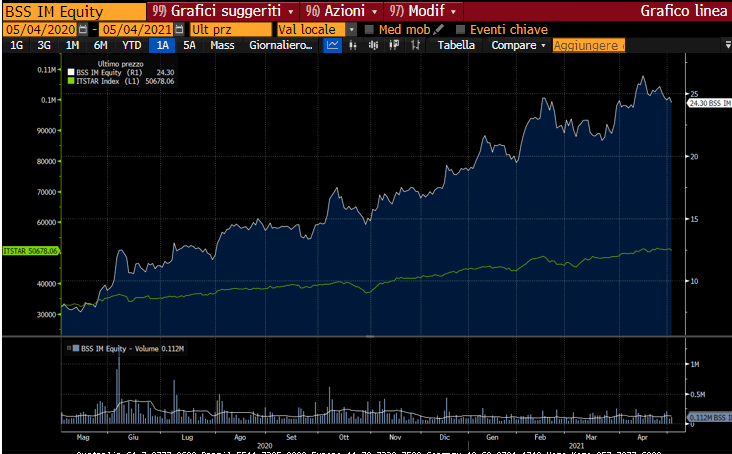
Task: Click the drag handle between chart and volume panels
Action: (370, 336)
